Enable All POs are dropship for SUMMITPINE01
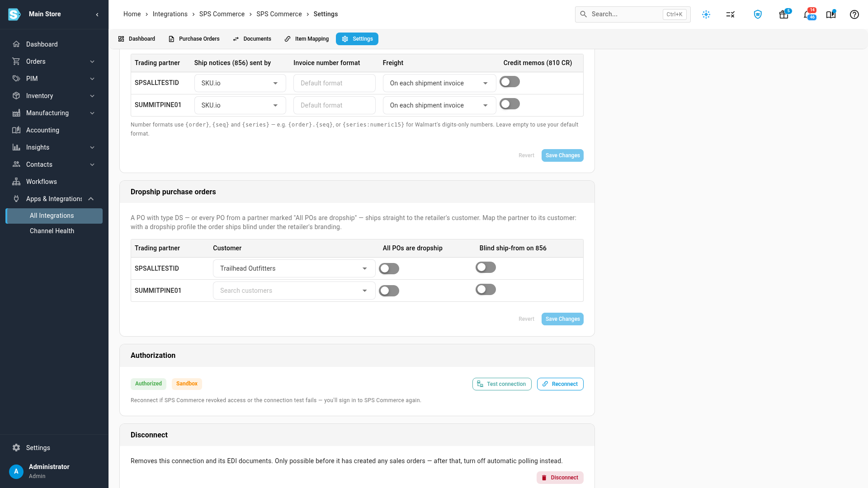The image size is (868, 488). 389,291
